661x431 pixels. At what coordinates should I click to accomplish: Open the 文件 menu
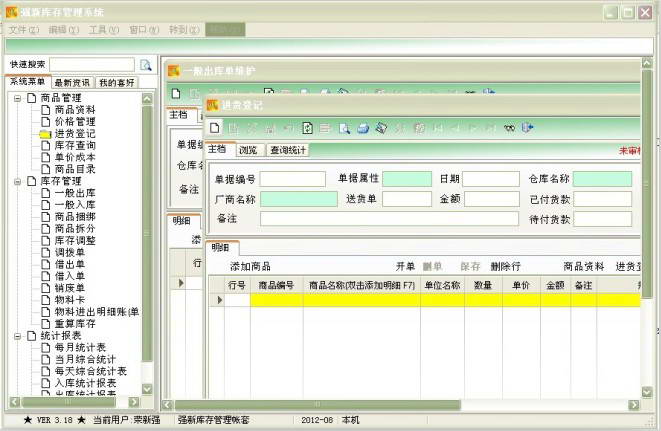click(24, 30)
